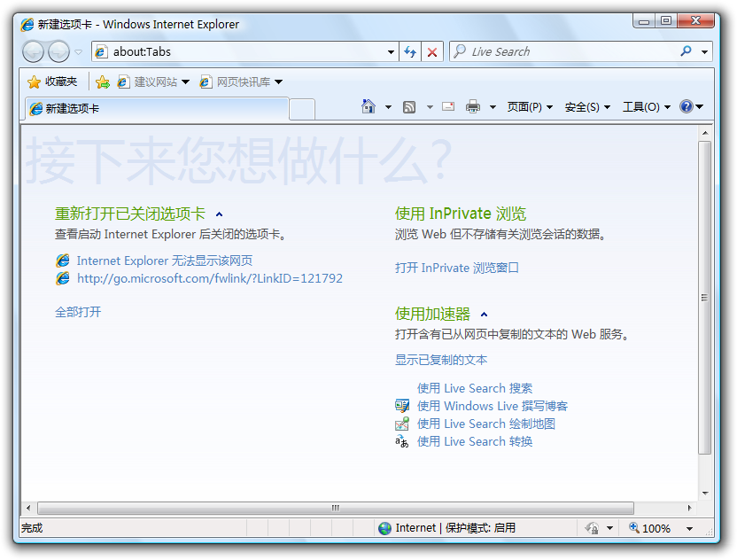Viewport: 737px width, 560px height.
Task: Open the 收藏夹 favorites button
Action: [x=52, y=82]
